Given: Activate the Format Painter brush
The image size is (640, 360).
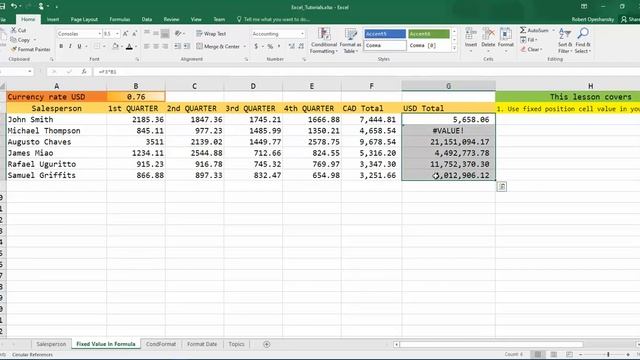Looking at the screenshot, I should click(x=30, y=49).
